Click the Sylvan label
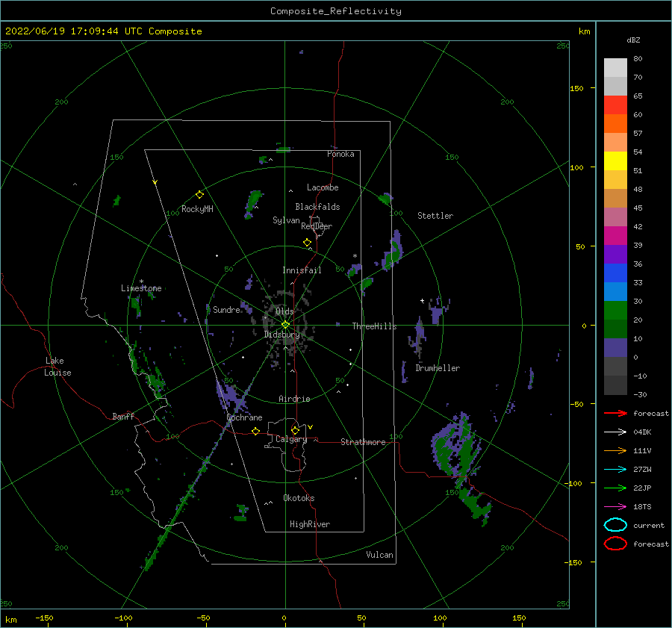Image resolution: width=672 pixels, height=628 pixels. coord(286,220)
